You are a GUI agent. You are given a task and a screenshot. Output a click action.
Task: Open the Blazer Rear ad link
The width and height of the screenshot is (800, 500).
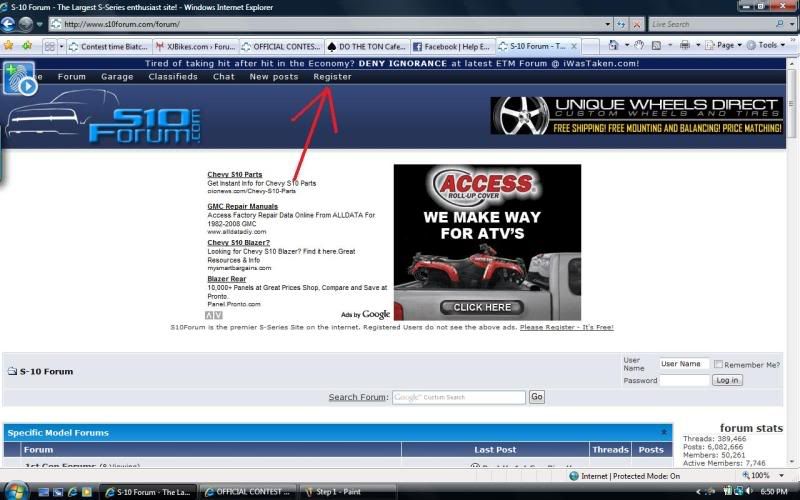pyautogui.click(x=227, y=279)
